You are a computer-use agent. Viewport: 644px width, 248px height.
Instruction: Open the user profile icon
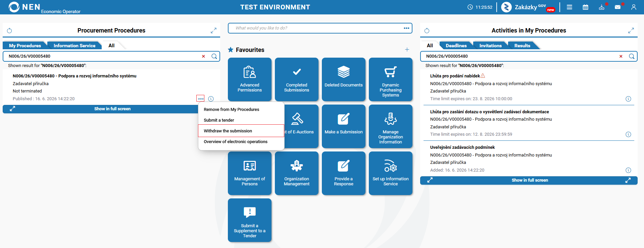point(634,7)
